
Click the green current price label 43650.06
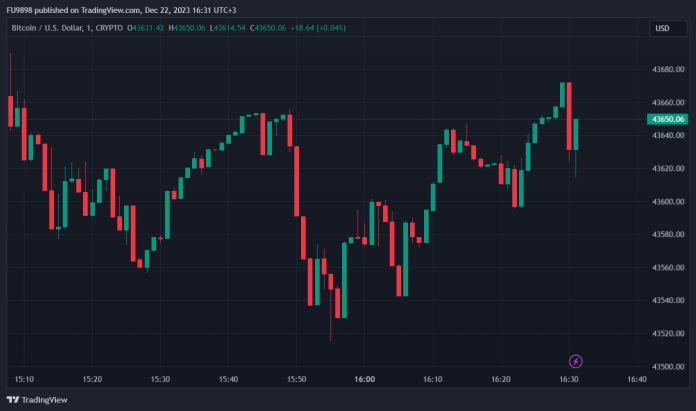point(667,119)
